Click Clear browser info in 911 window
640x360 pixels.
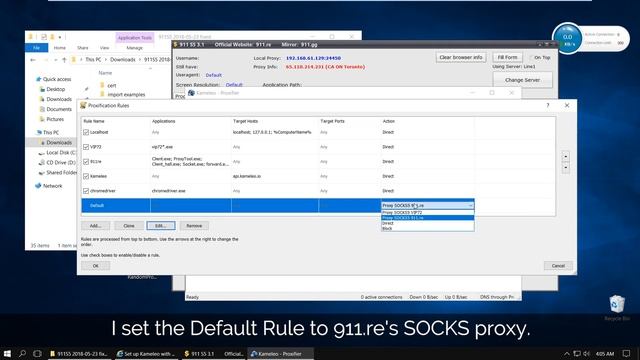click(461, 58)
